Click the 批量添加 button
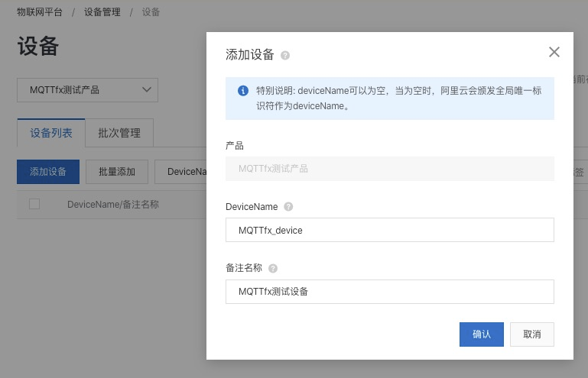The height and width of the screenshot is (378, 588). pos(117,172)
